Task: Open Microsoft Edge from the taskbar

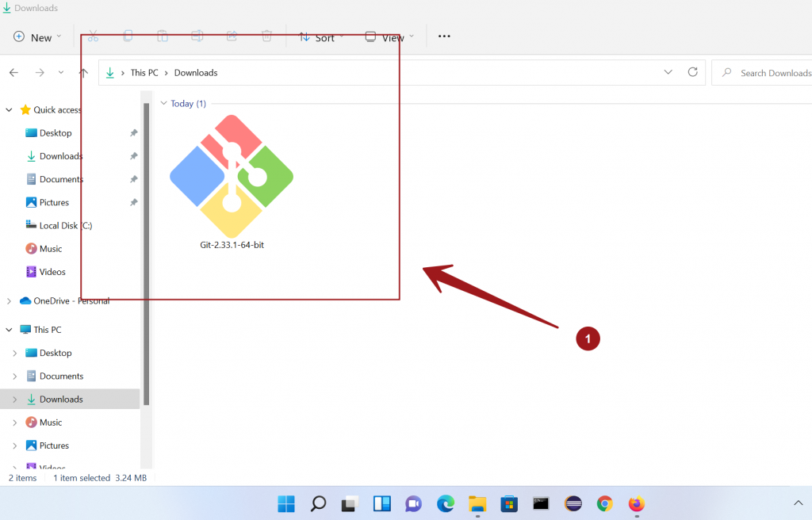Action: pos(445,503)
